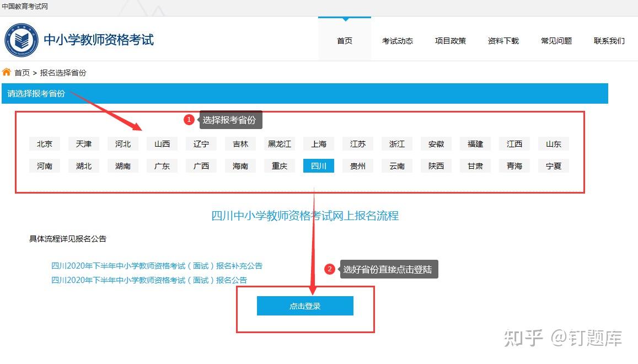The width and height of the screenshot is (638, 364).
Task: Choose 湖北 as exam province
Action: pos(84,165)
